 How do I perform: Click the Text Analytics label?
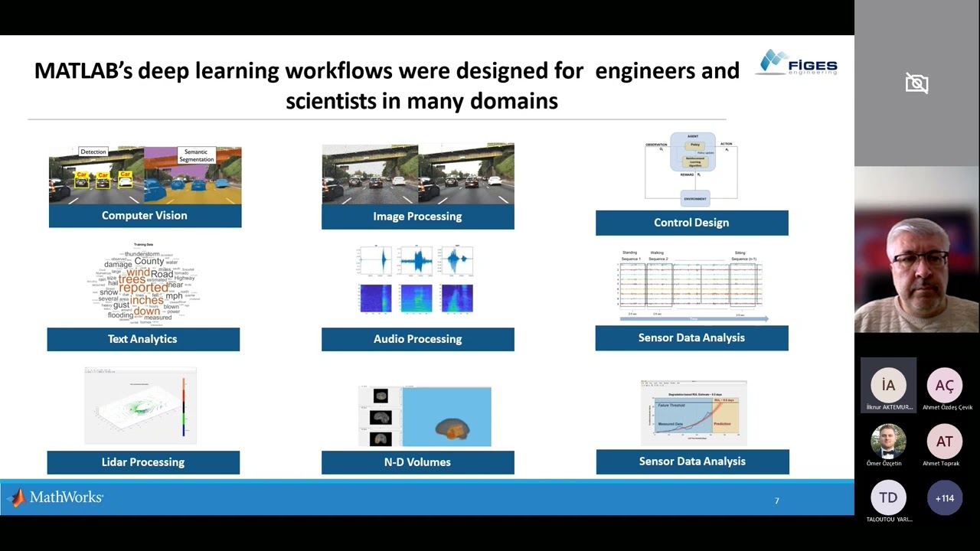click(143, 339)
